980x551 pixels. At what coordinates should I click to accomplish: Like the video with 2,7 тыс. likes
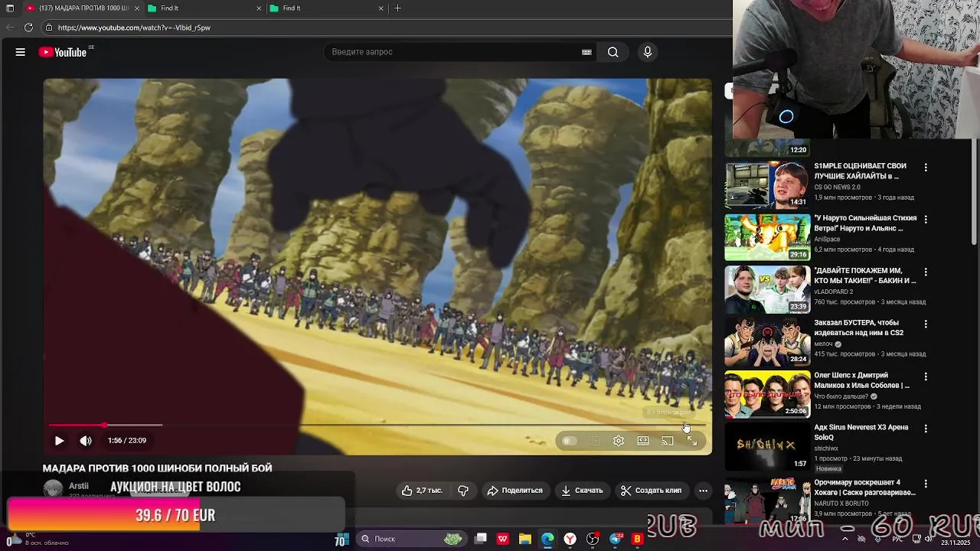click(x=422, y=491)
